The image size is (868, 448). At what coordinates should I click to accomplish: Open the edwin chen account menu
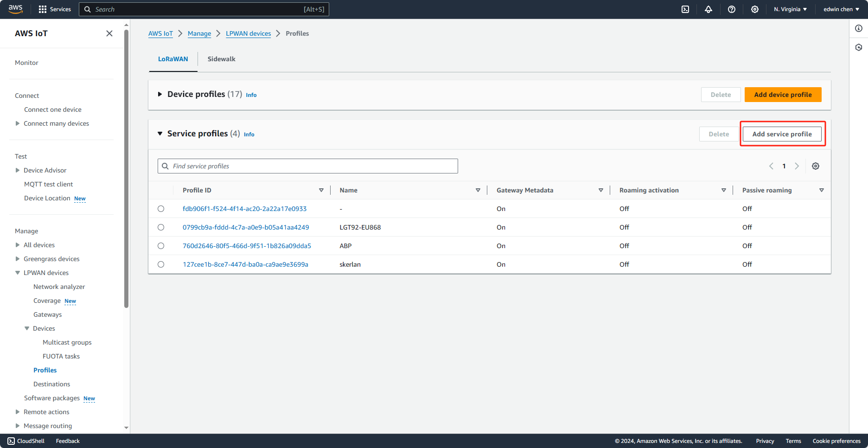[x=841, y=9]
